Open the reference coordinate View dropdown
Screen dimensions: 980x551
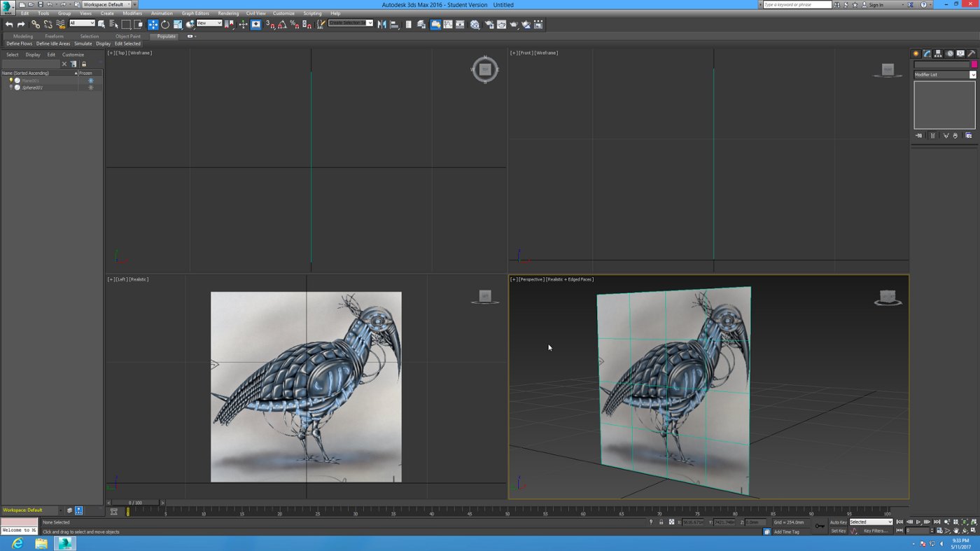(209, 23)
